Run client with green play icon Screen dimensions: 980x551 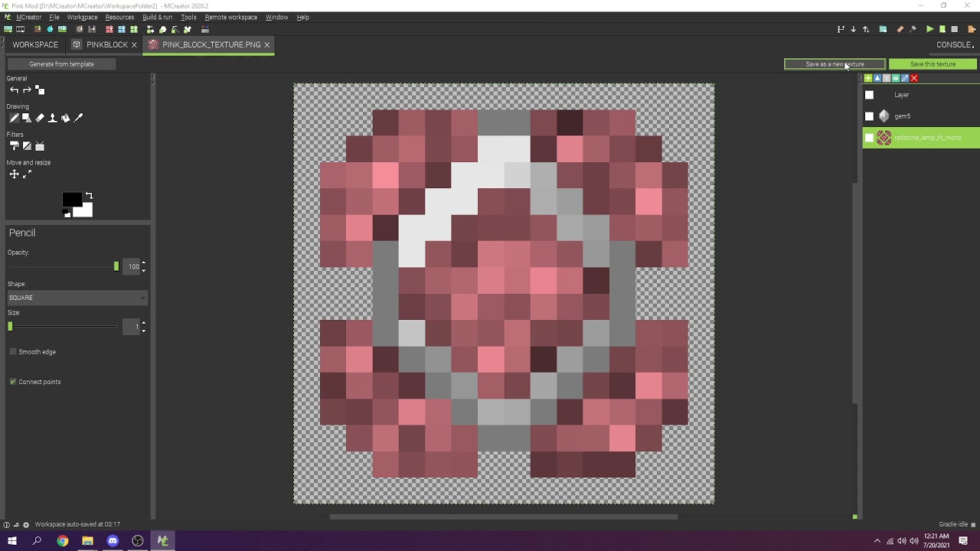tap(930, 29)
